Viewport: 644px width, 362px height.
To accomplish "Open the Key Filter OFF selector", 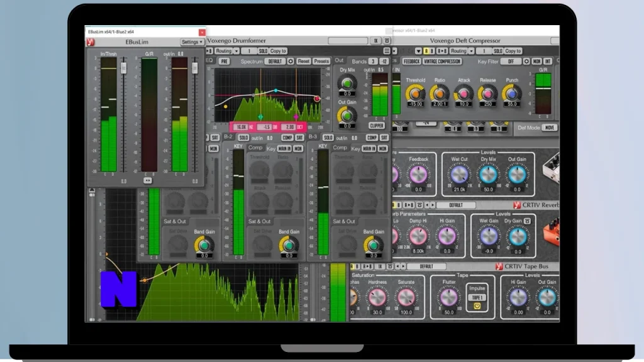I will tap(511, 61).
